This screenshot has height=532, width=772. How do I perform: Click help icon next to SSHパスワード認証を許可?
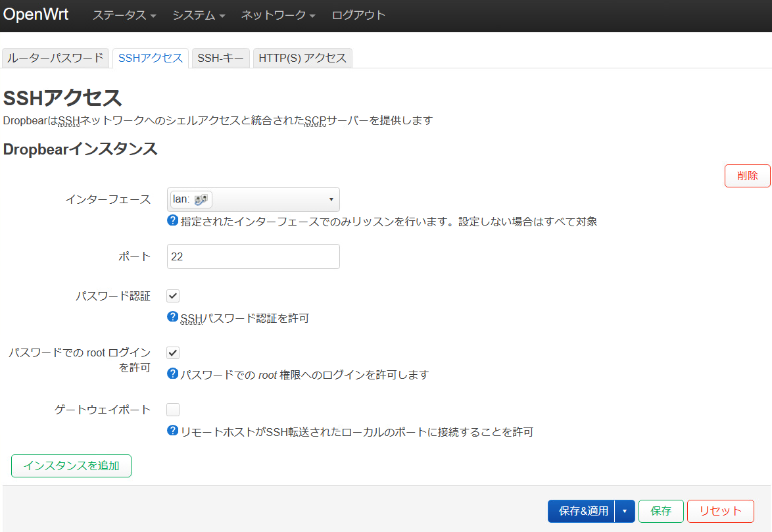173,317
